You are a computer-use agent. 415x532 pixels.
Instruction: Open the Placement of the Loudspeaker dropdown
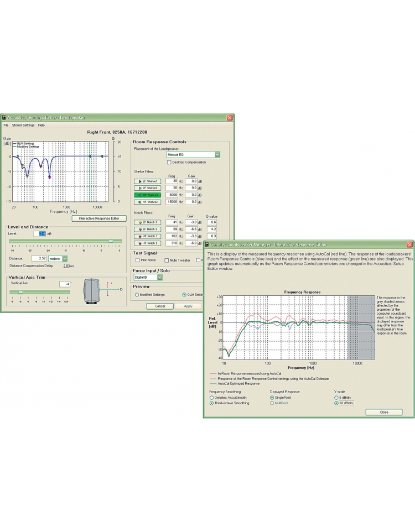click(x=217, y=154)
